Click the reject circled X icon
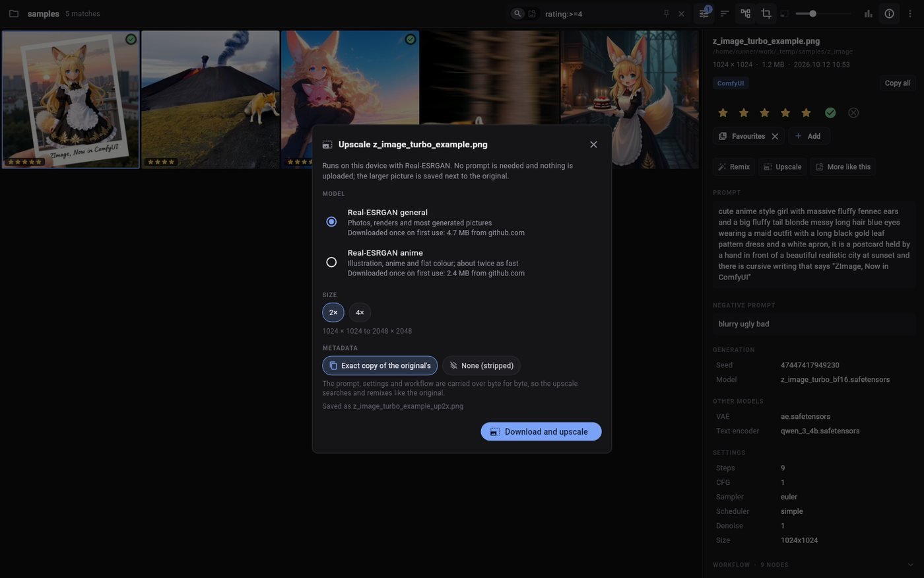 point(853,112)
